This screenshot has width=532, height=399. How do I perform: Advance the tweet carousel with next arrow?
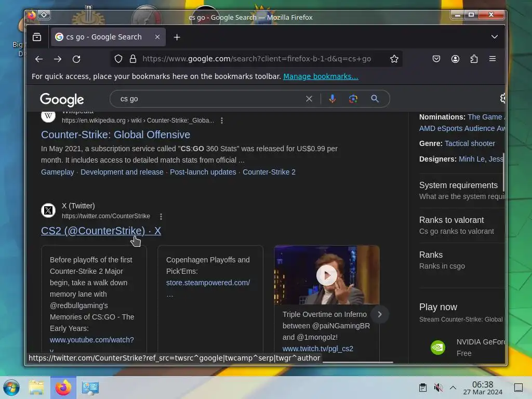[380, 314]
